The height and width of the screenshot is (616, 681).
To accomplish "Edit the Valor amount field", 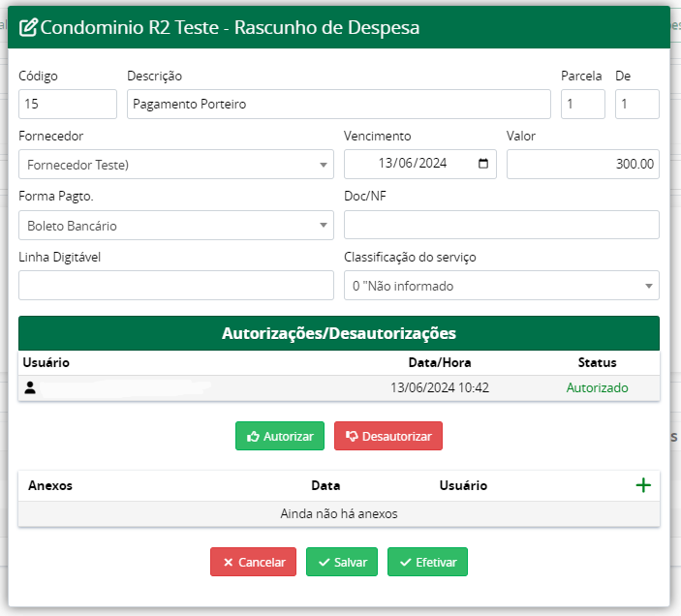I will [582, 164].
